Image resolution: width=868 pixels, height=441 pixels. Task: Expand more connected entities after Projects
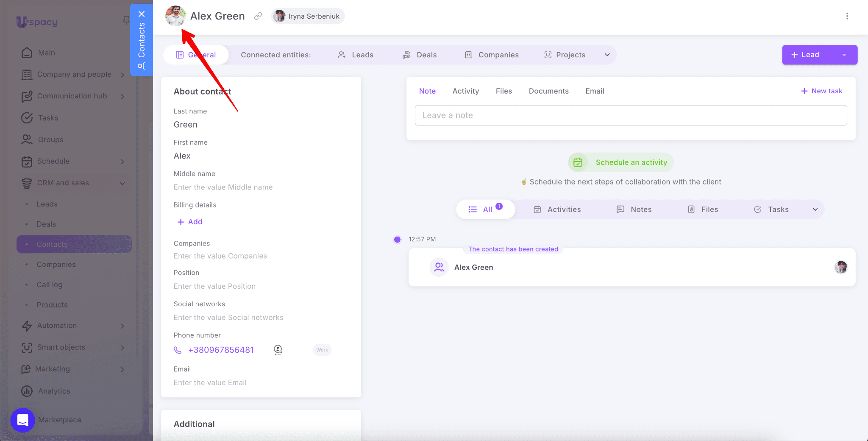click(x=607, y=55)
